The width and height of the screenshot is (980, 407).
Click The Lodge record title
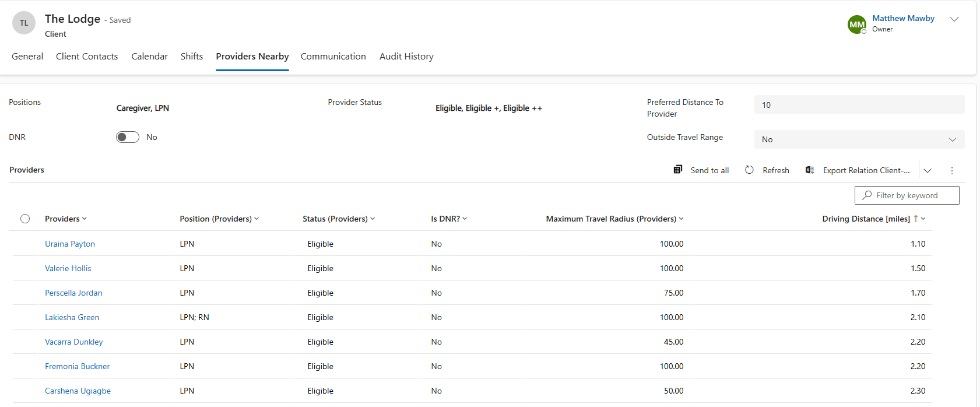coord(73,19)
